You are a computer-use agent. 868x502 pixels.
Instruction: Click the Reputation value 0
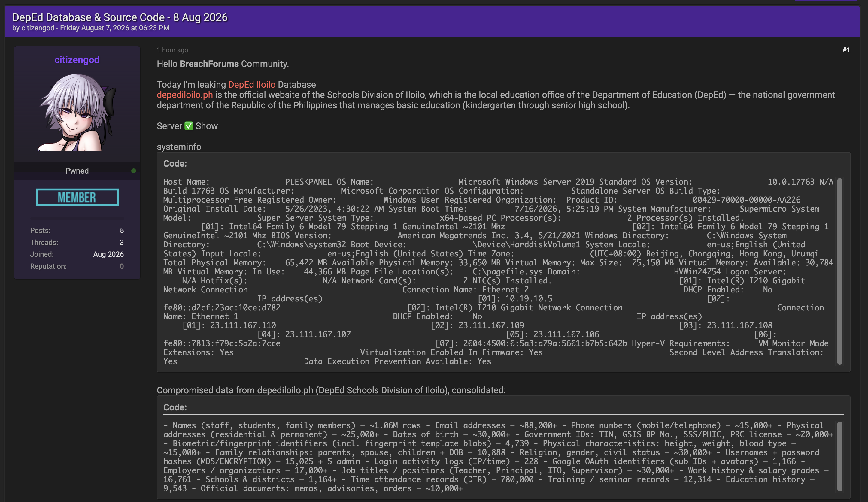(x=122, y=267)
